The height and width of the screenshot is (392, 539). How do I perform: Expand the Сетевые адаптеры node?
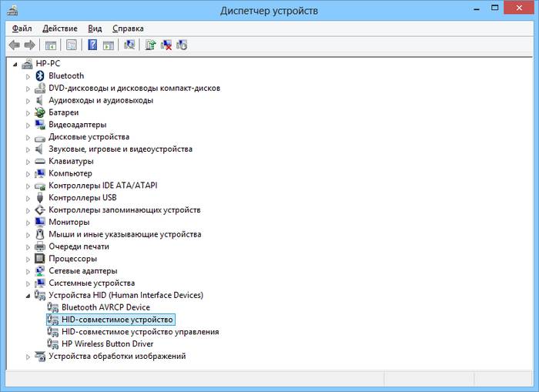click(x=28, y=271)
